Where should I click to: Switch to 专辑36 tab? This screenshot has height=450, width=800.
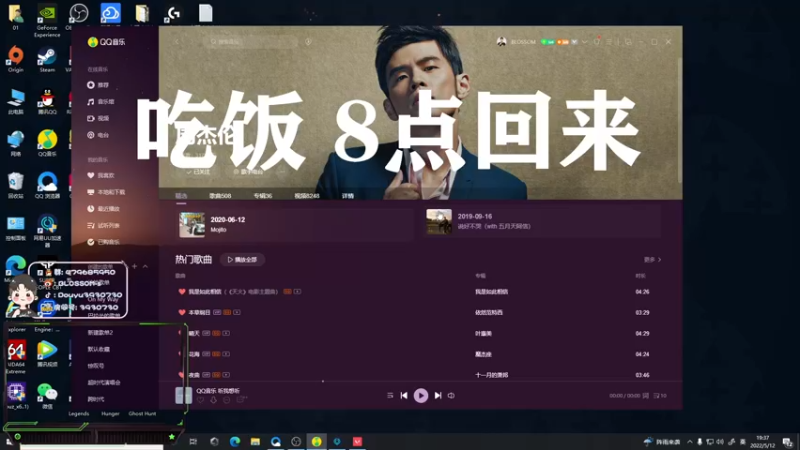(263, 196)
